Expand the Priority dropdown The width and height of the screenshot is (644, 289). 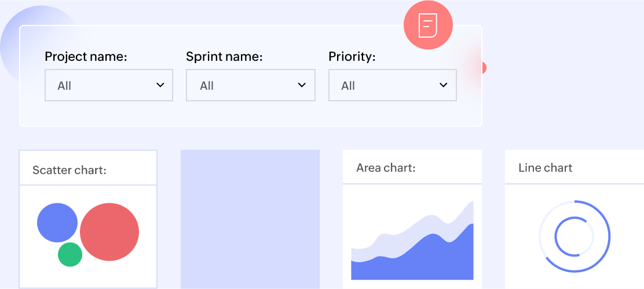[392, 85]
